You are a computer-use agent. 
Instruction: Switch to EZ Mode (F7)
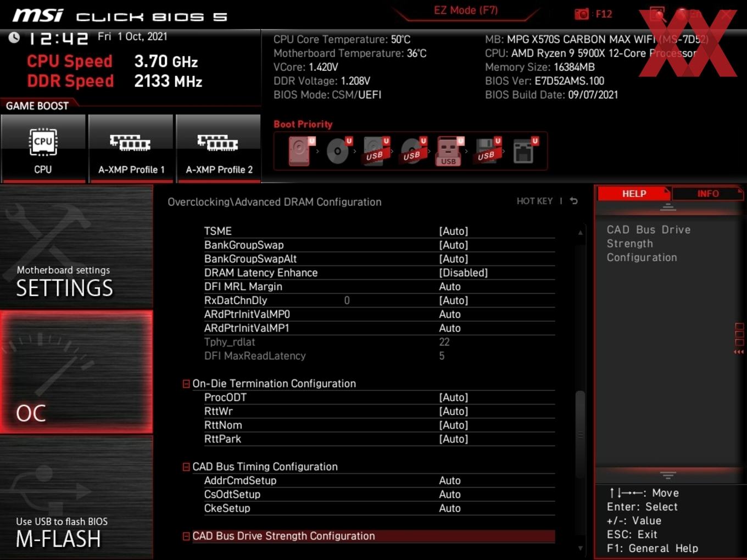click(466, 10)
